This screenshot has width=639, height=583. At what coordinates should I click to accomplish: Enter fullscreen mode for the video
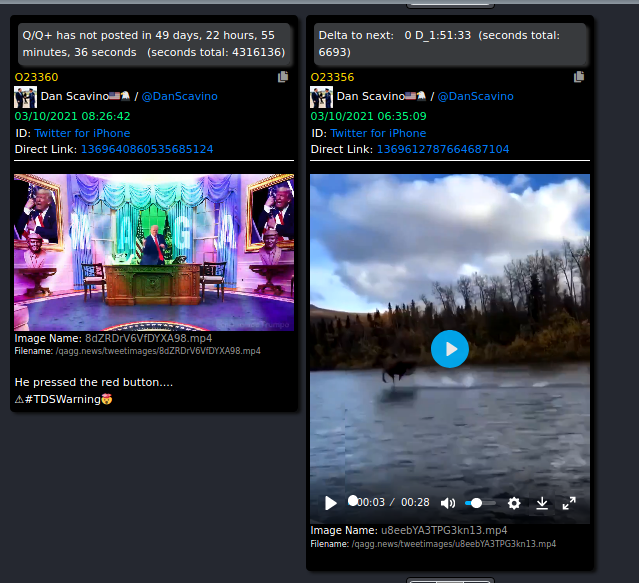[569, 503]
